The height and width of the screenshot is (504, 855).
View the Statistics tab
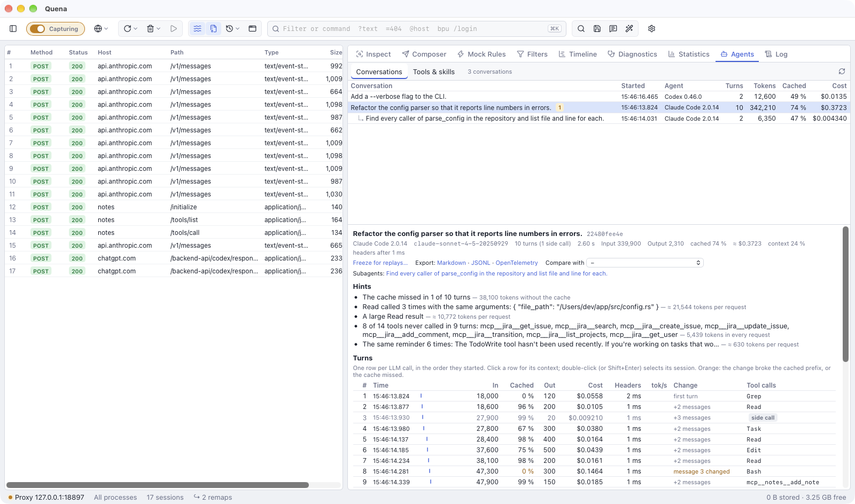coord(689,54)
